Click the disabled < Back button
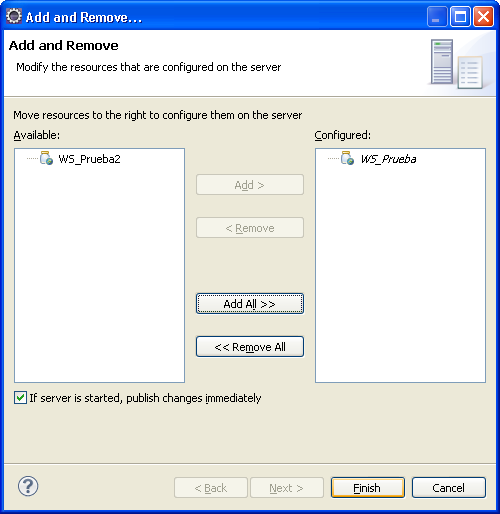Screen dimensions: 500x514 [211, 488]
